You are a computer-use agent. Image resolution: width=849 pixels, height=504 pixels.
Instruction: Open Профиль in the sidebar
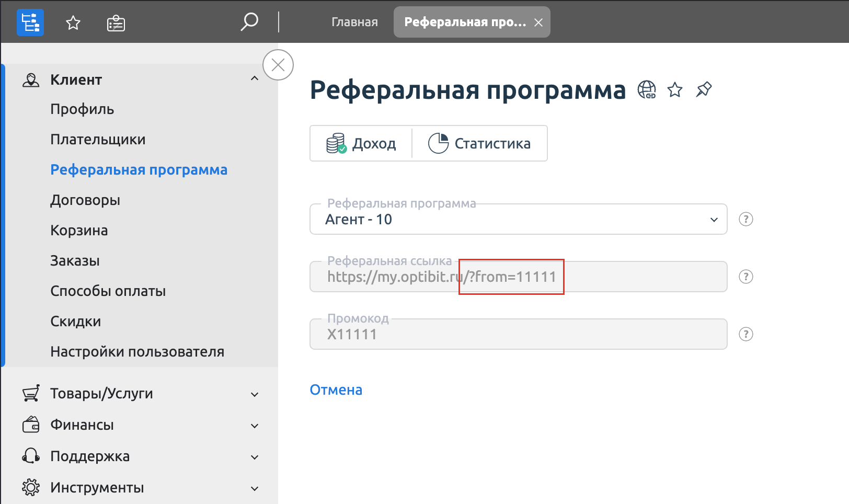point(82,109)
